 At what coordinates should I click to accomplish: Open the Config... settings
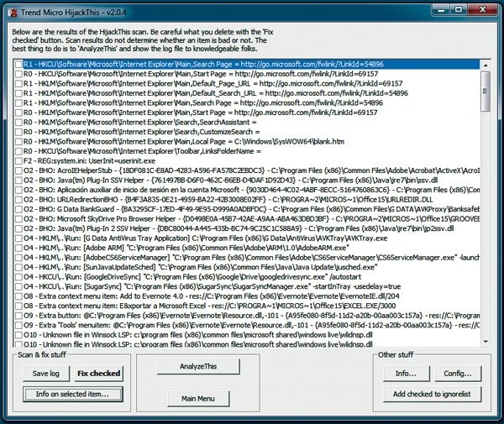458,374
